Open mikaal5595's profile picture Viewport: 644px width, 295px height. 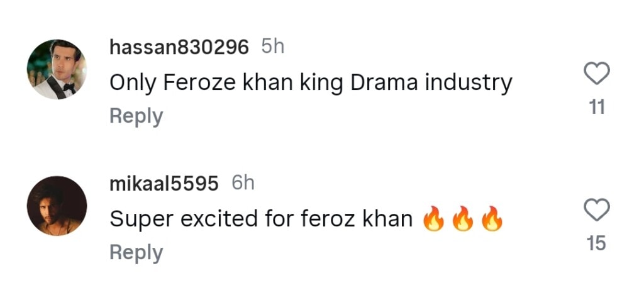pos(57,206)
